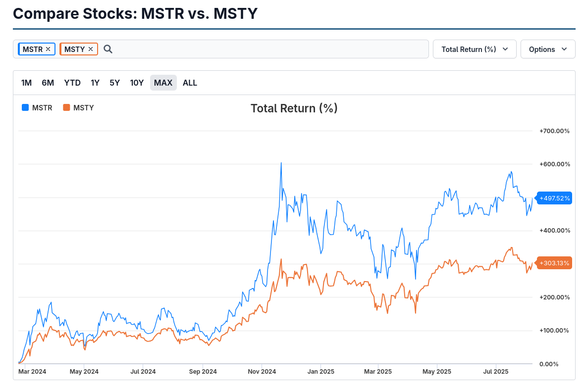Click the May 2024 axis label

84,372
